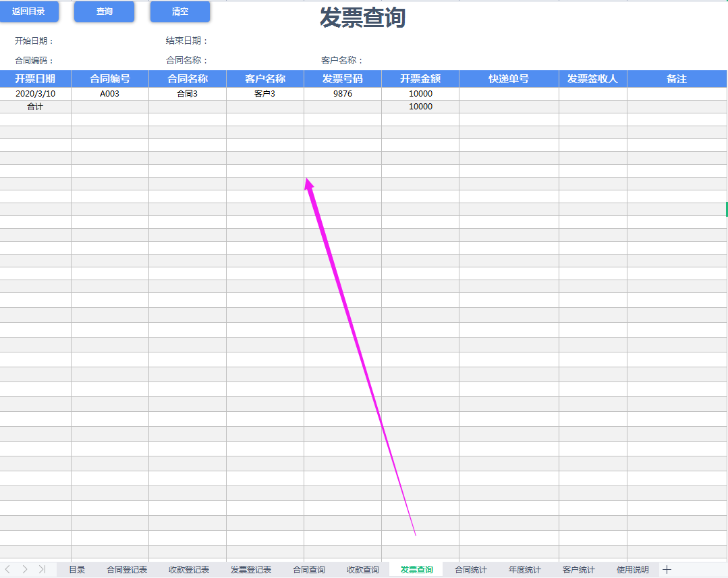Open the 合同登记表 sheet
The height and width of the screenshot is (578, 728).
point(128,569)
